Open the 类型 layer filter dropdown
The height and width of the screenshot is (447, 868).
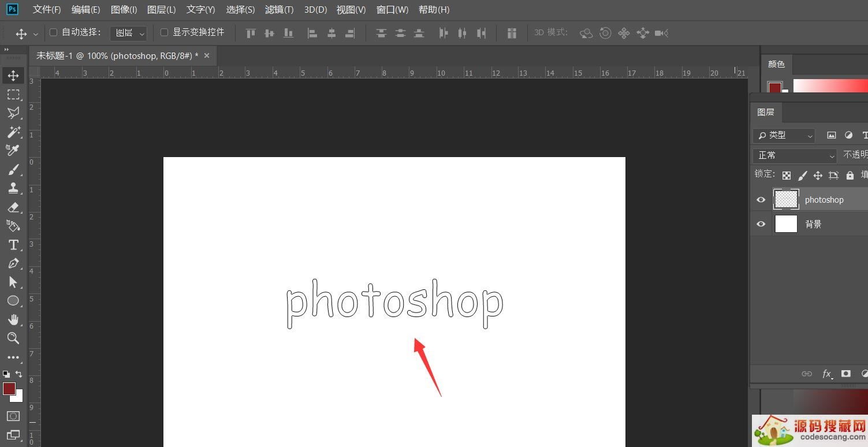[784, 135]
